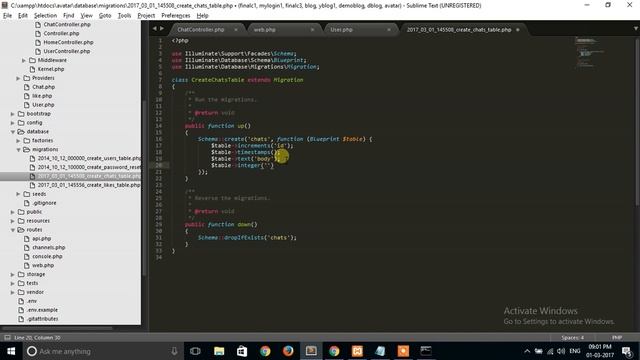Open the Find menu
640x360 pixels.
click(x=69, y=16)
